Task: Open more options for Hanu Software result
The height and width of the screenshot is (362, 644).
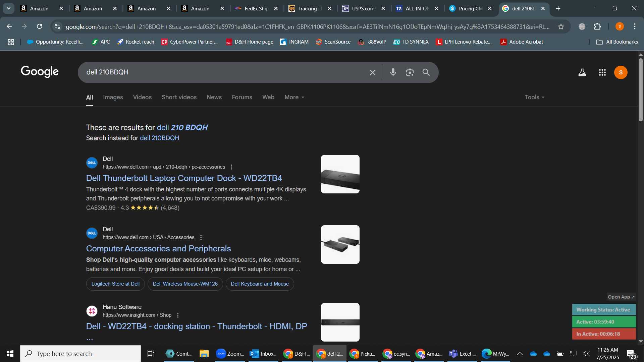Action: click(178, 315)
